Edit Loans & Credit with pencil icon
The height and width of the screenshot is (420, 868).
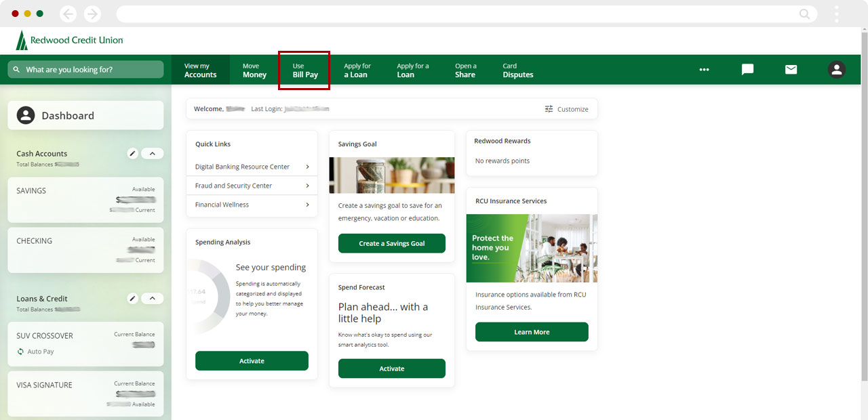coord(133,299)
